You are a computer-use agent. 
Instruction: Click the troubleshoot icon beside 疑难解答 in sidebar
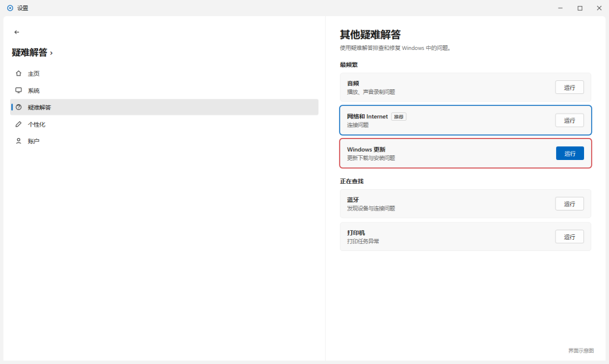pos(18,107)
